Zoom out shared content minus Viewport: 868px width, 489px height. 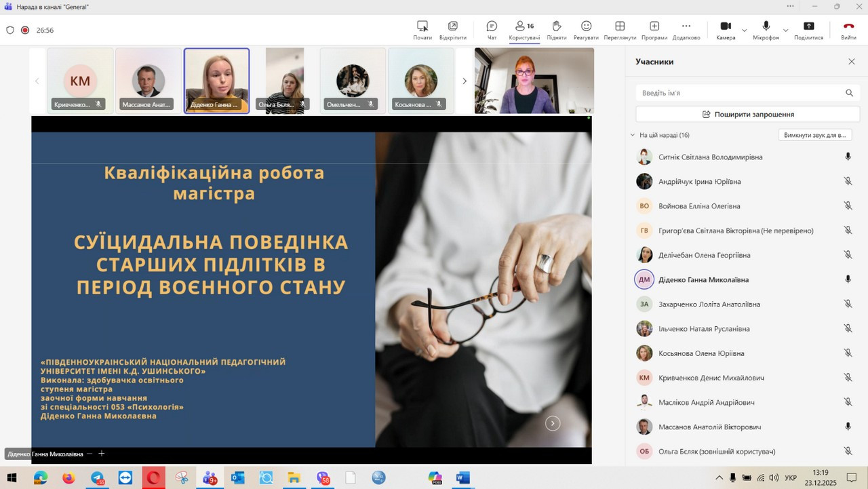coord(89,454)
